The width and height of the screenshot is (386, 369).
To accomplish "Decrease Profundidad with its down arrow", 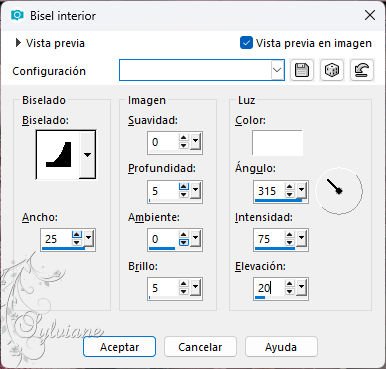I will coord(183,194).
